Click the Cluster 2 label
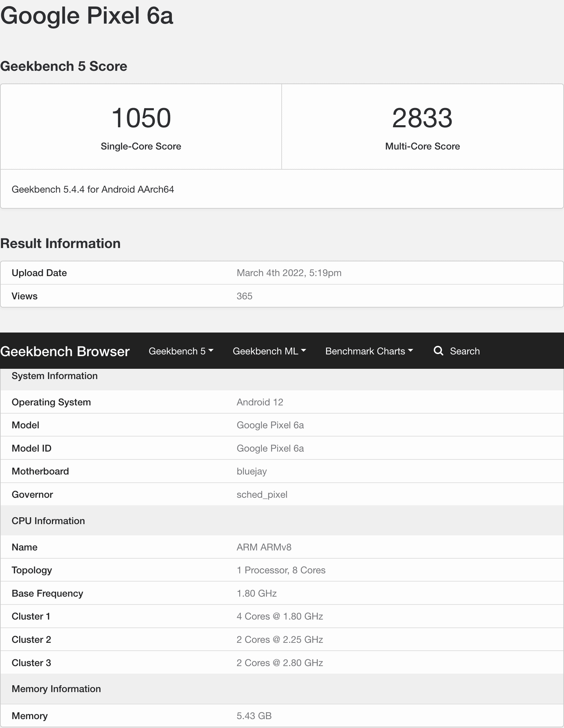 (x=31, y=639)
